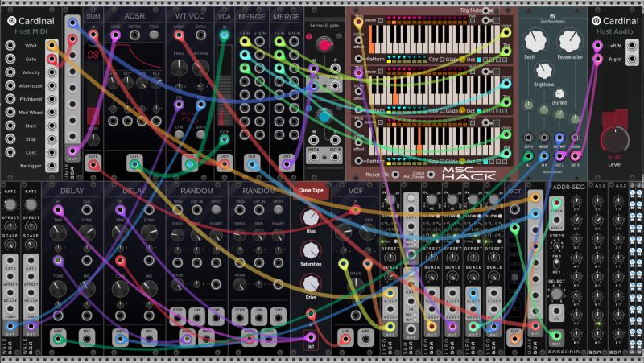644x363 pixels.
Task: Click OUT B jack on lower Bernoulli gate
Action: click(335, 157)
